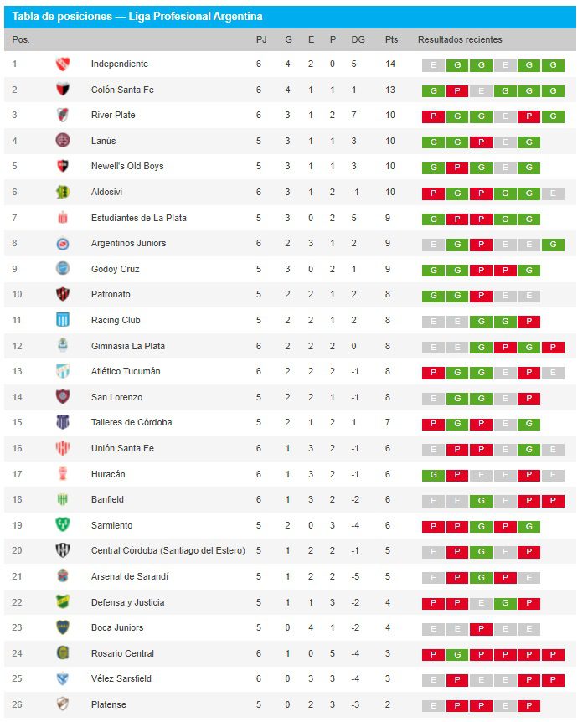Click the San Lorenzo crest icon
The height and width of the screenshot is (722, 588).
[x=62, y=397]
